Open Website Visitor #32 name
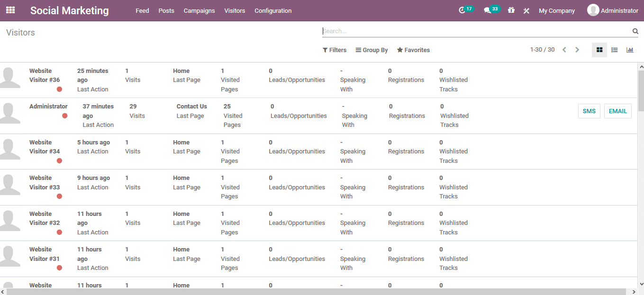 coord(45,218)
